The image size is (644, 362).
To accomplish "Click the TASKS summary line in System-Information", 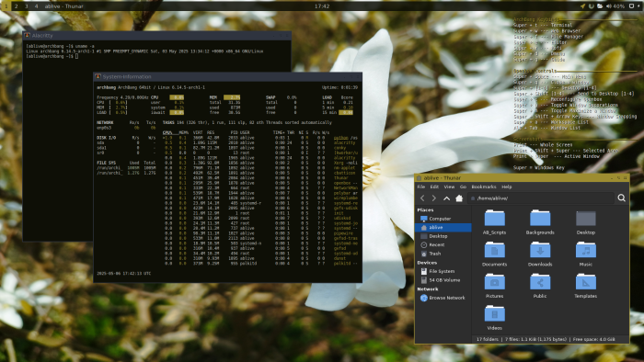I will pos(247,122).
